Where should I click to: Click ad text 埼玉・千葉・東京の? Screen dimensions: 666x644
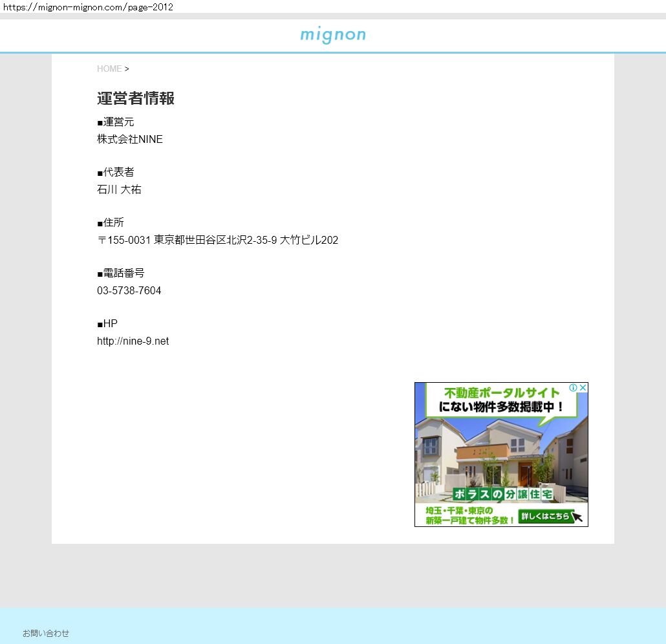click(459, 510)
